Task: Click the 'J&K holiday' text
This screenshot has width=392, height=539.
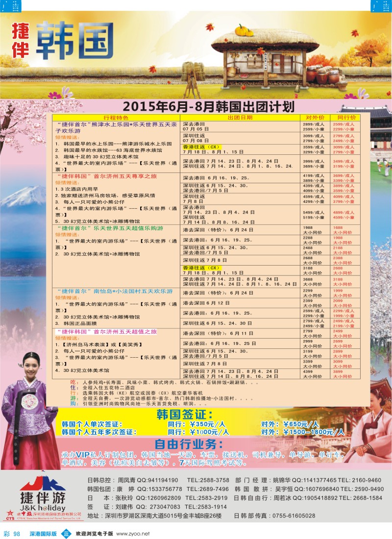Action: [43, 508]
